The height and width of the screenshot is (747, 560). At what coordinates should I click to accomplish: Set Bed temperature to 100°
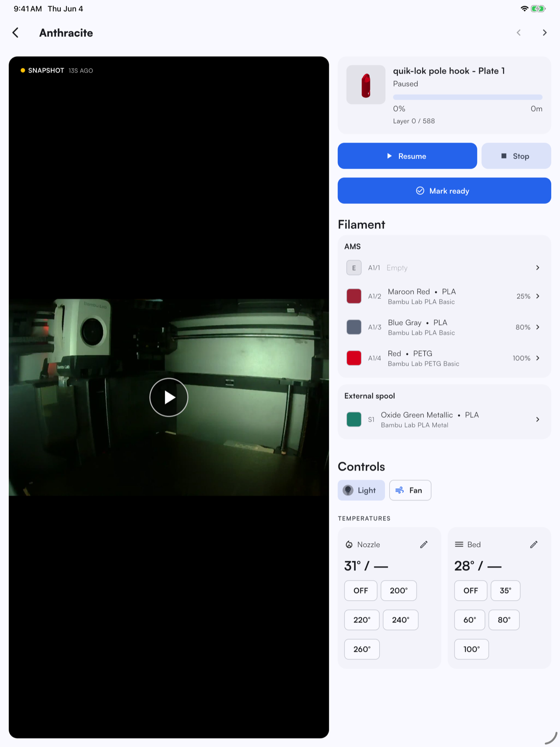472,649
